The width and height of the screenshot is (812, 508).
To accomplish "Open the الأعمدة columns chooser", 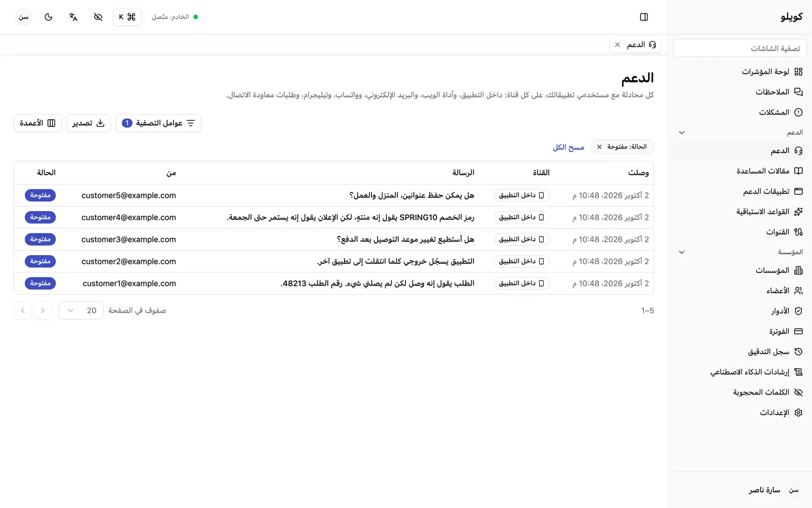I will tap(38, 123).
